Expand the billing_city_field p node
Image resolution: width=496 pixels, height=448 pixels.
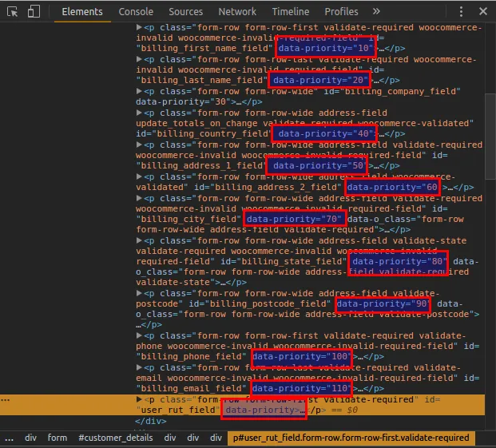139,198
